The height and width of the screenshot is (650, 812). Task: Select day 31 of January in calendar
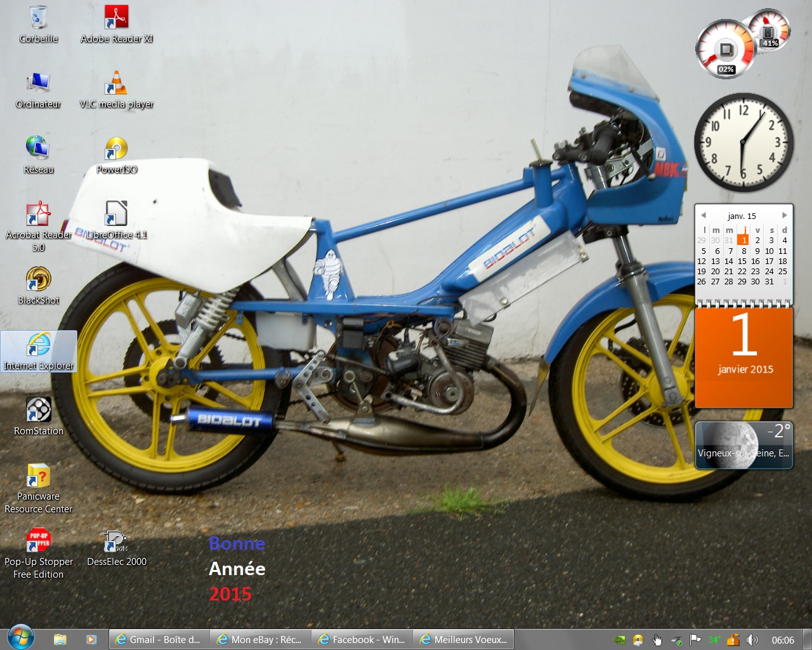pyautogui.click(x=769, y=281)
